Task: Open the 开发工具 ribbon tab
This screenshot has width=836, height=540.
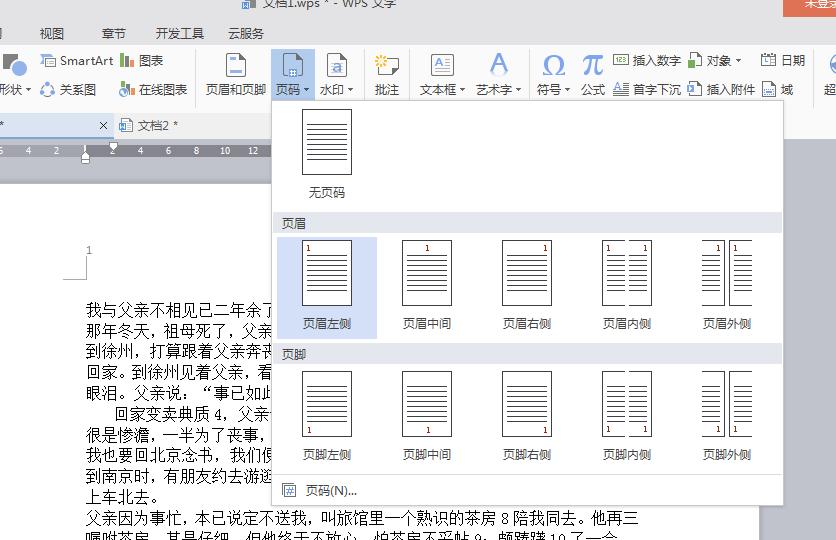Action: coord(180,34)
